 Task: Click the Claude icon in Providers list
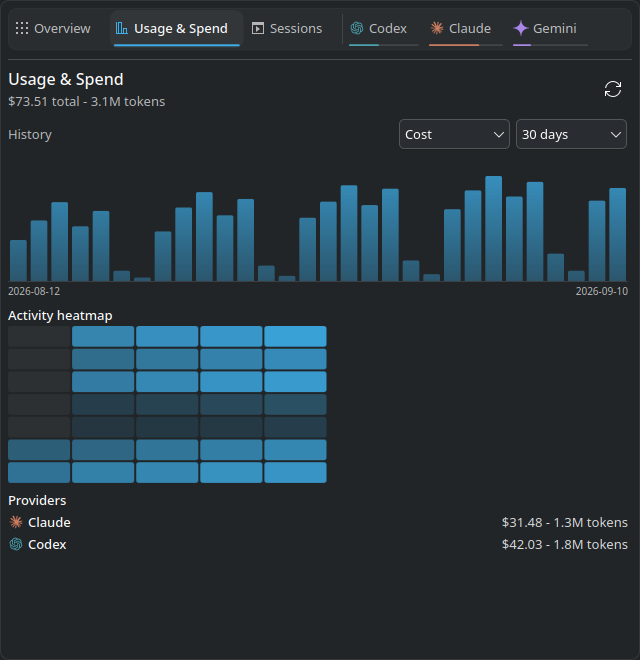coord(16,522)
